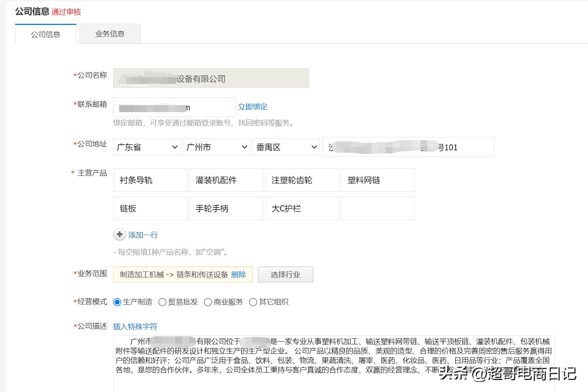Select the 贸易批发 business mode
Image resolution: width=588 pixels, height=392 pixels.
(162, 302)
